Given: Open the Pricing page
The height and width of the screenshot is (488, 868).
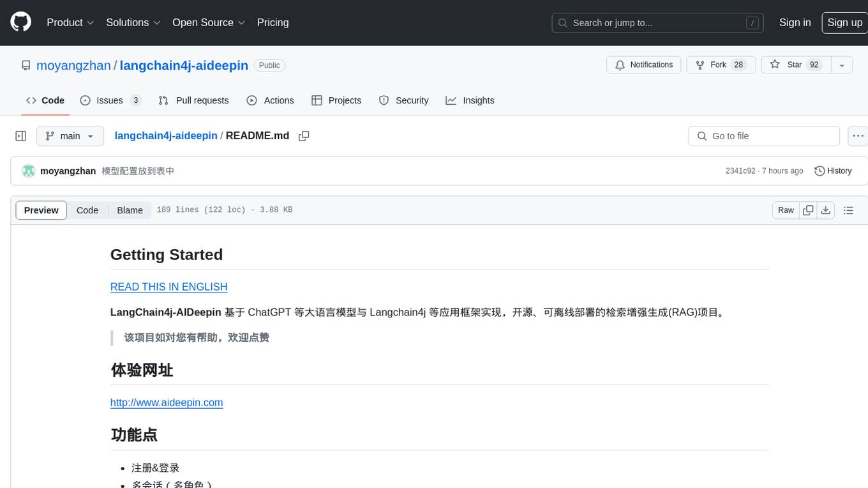Looking at the screenshot, I should point(273,22).
